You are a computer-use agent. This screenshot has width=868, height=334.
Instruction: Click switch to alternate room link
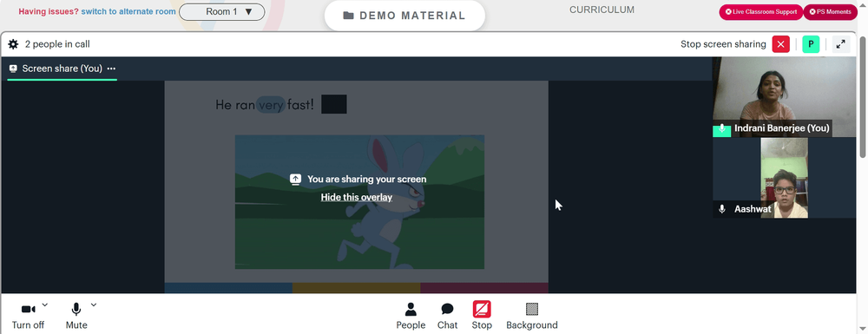tap(128, 11)
